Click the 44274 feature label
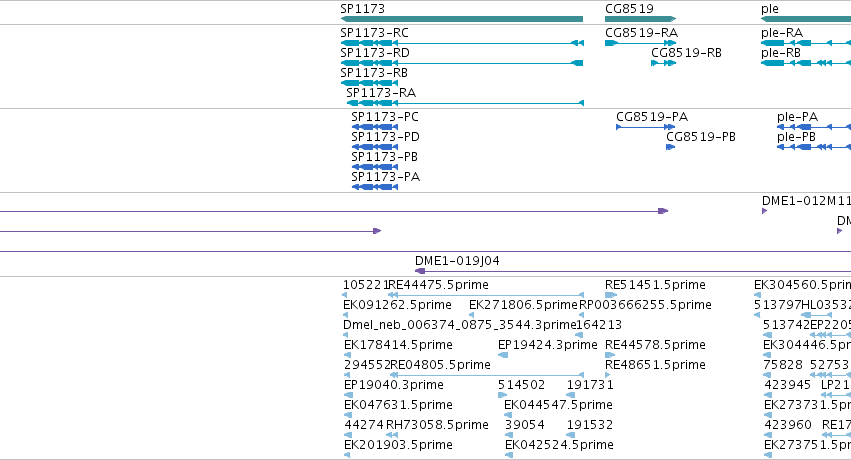851x460 pixels. (364, 425)
